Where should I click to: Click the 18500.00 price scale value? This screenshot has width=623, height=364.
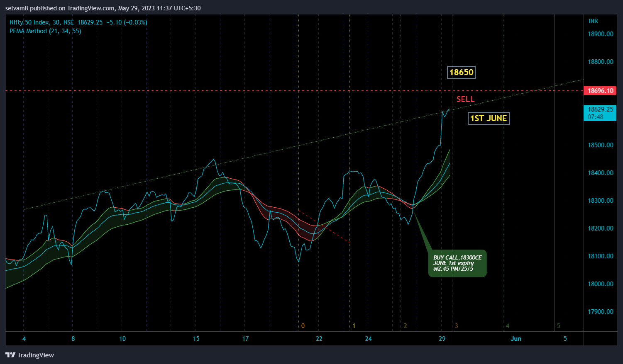(x=600, y=145)
